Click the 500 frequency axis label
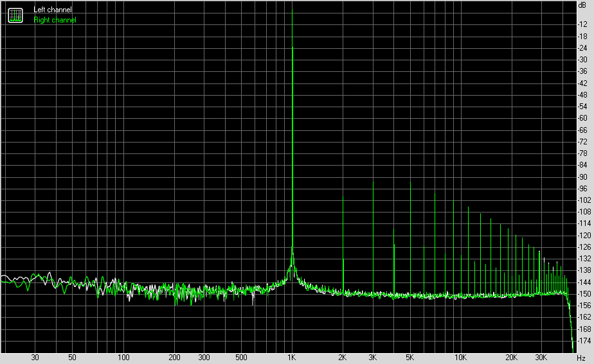 pos(241,358)
